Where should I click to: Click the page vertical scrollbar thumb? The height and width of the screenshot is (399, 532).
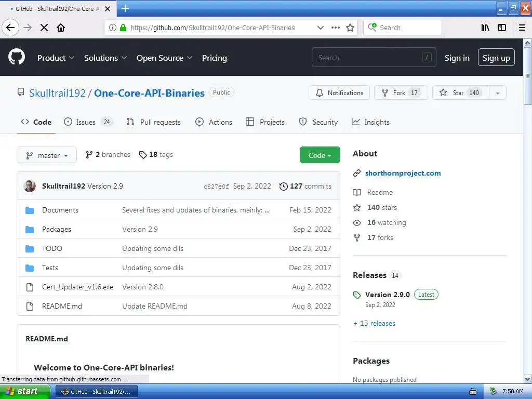pyautogui.click(x=528, y=76)
